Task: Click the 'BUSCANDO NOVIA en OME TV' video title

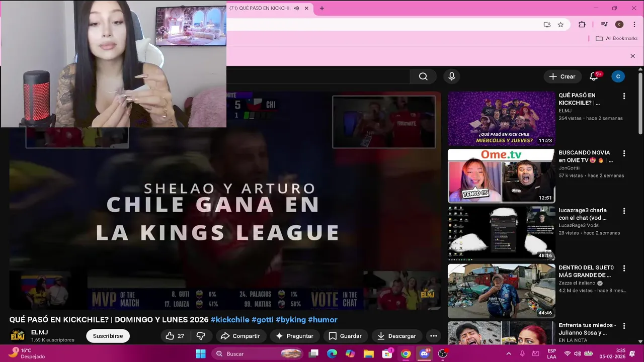Action: [x=586, y=156]
